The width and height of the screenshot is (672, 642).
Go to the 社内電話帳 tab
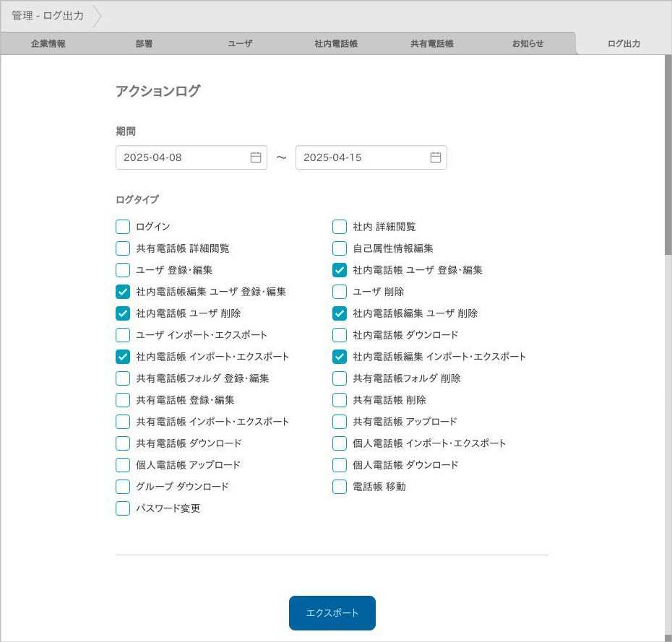tap(336, 43)
